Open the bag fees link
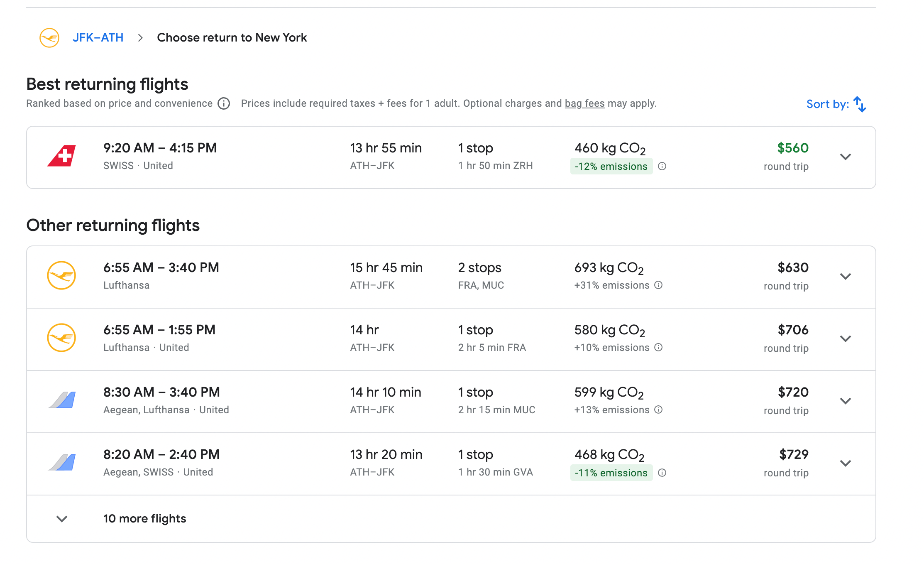 [584, 103]
